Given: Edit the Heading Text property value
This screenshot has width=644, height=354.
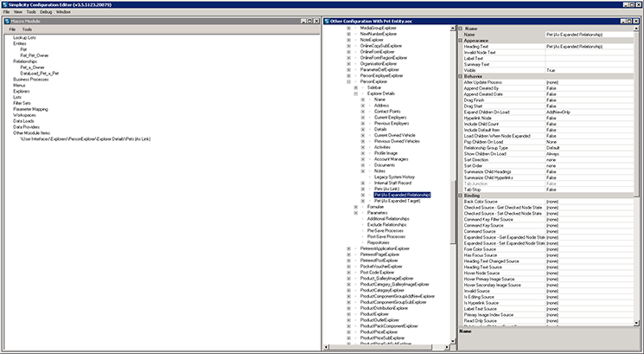Looking at the screenshot, I should pos(590,47).
